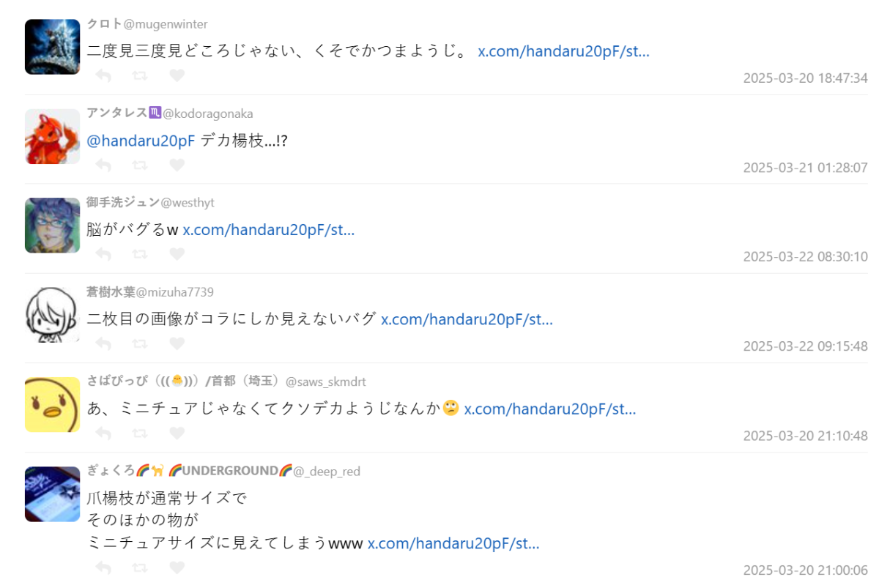879x588 pixels.
Task: View the Godzilla avatar of mugenwinter
Action: [52, 47]
